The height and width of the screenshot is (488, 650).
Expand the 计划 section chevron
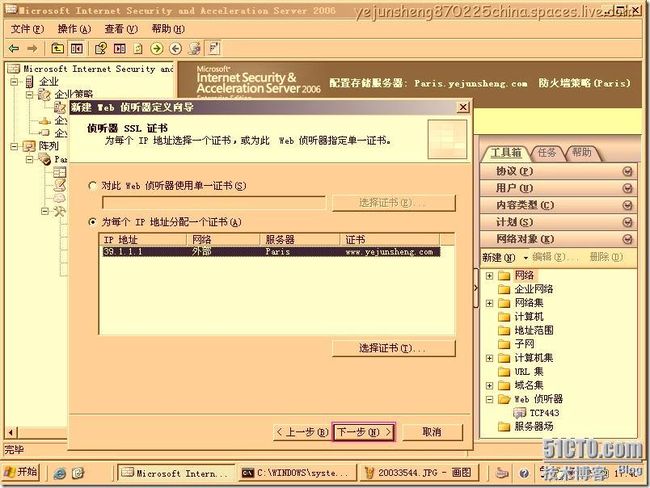[x=628, y=222]
